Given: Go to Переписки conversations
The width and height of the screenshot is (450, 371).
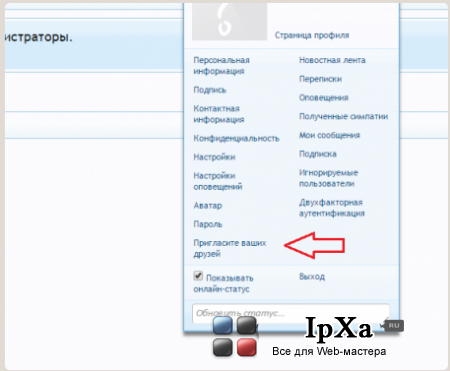Looking at the screenshot, I should coord(320,79).
